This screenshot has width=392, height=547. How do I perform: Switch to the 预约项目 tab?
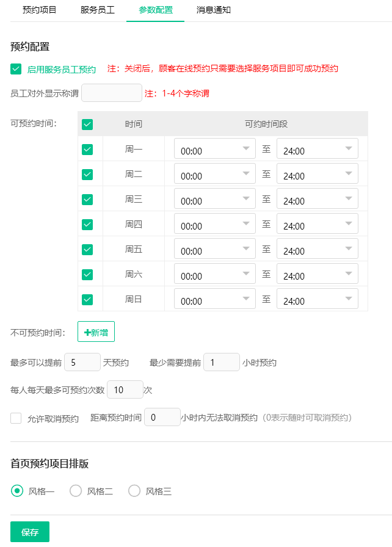point(39,10)
